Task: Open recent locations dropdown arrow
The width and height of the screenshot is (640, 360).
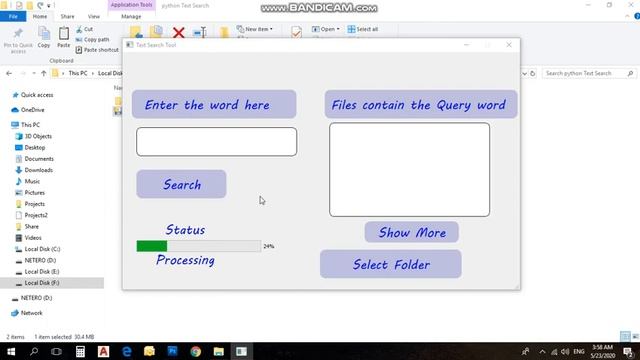Action: coord(34,73)
